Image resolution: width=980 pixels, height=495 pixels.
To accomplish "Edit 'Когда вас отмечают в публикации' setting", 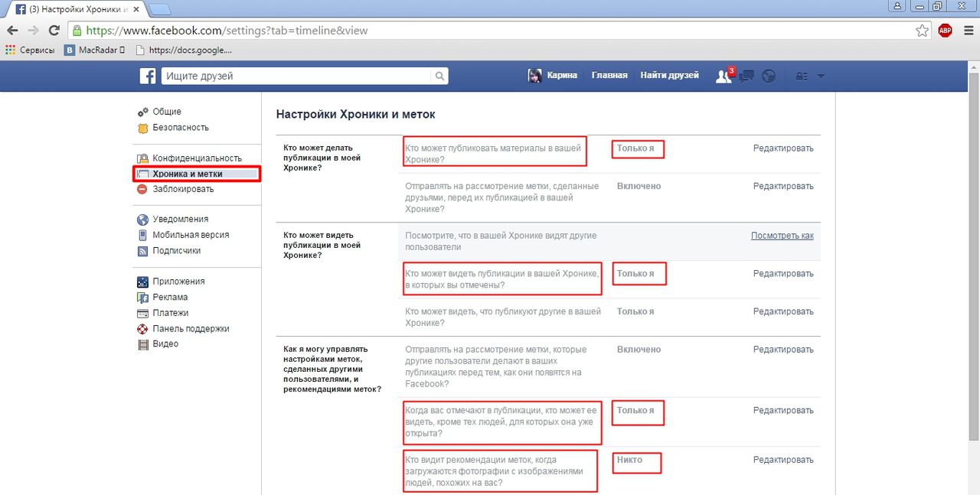I will [783, 411].
